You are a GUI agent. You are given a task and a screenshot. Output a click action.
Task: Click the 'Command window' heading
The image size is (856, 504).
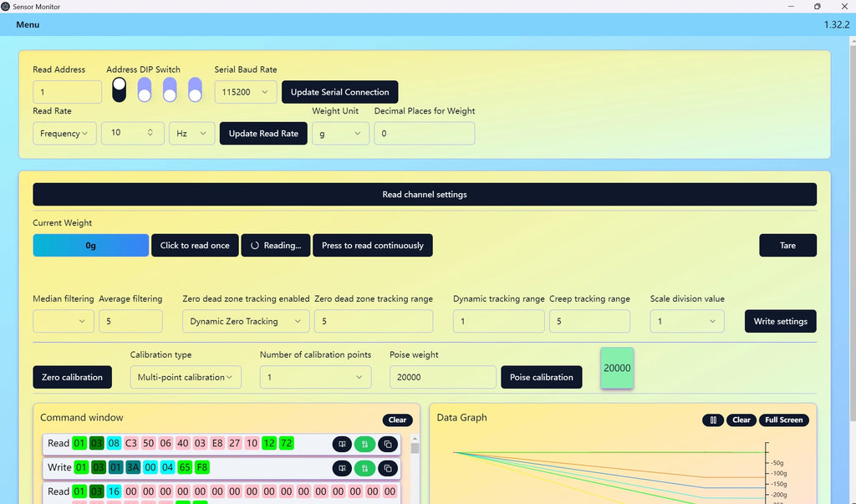(81, 417)
